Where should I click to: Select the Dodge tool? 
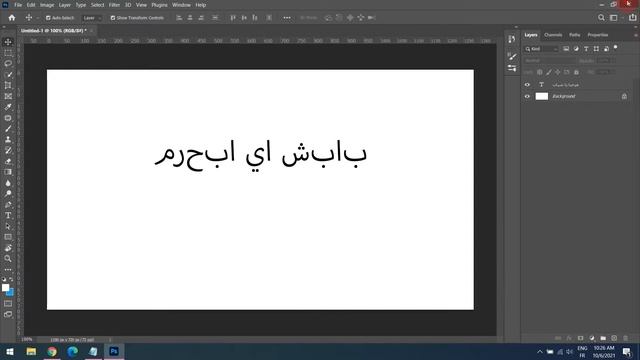click(x=8, y=193)
